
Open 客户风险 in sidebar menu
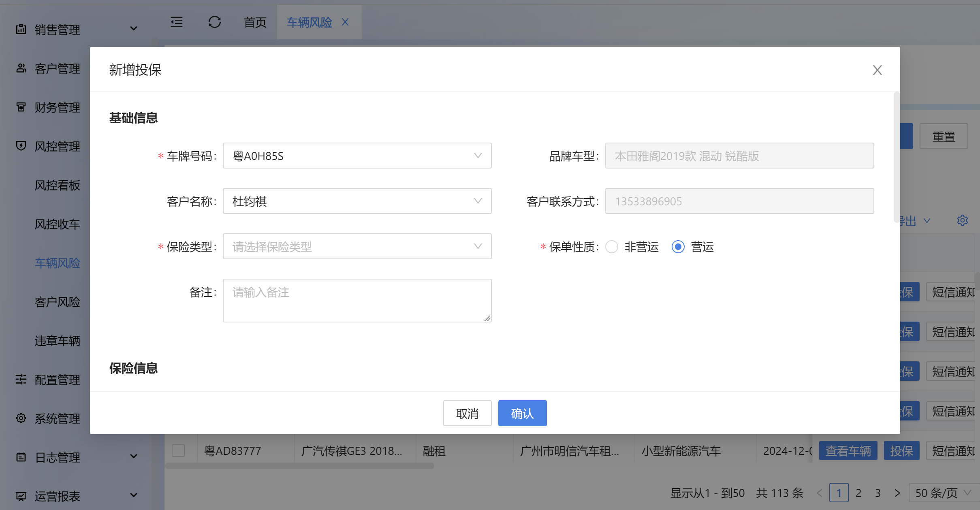57,302
